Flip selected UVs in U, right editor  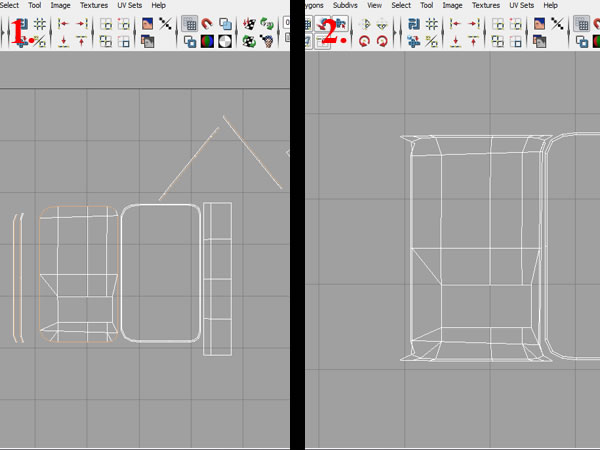click(364, 24)
